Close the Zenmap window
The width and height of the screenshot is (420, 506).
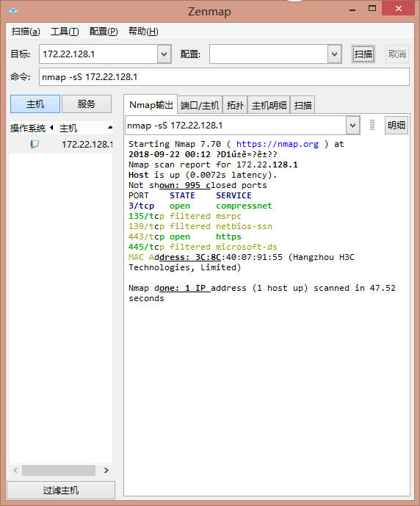[399, 8]
